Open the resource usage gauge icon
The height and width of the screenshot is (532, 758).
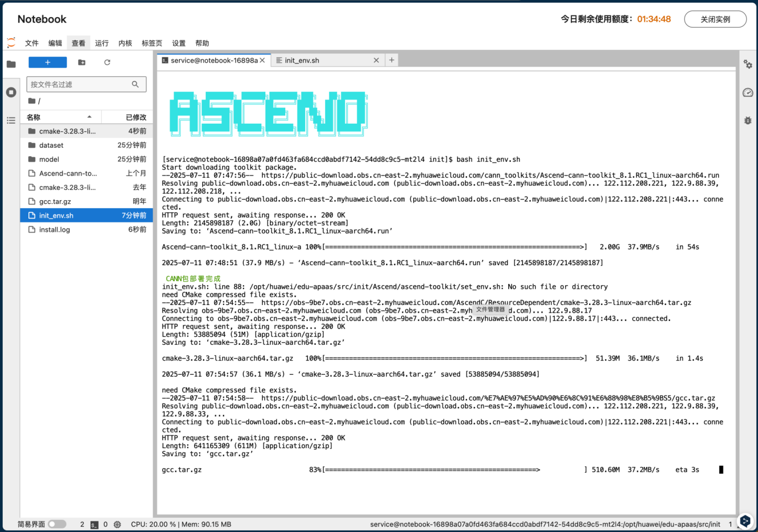748,92
